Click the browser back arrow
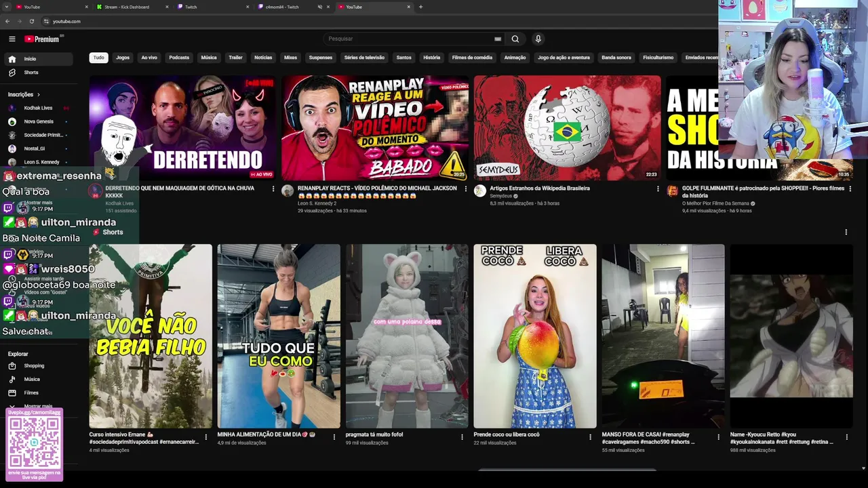 click(9, 21)
